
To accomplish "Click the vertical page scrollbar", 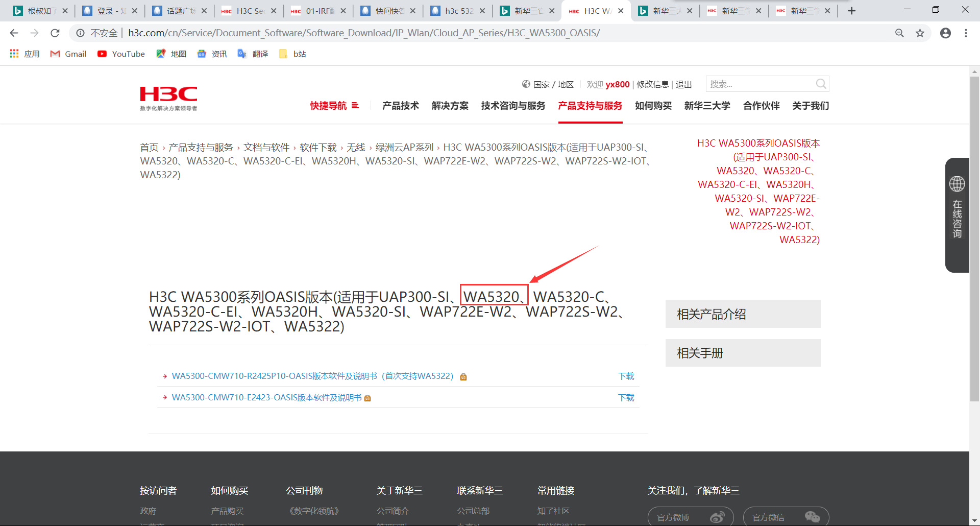I will click(974, 238).
